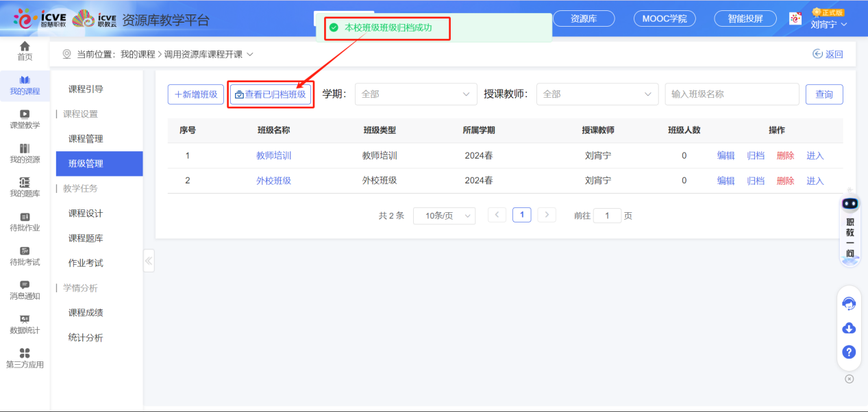Click the 查询 search button
The width and height of the screenshot is (868, 412).
click(x=823, y=94)
